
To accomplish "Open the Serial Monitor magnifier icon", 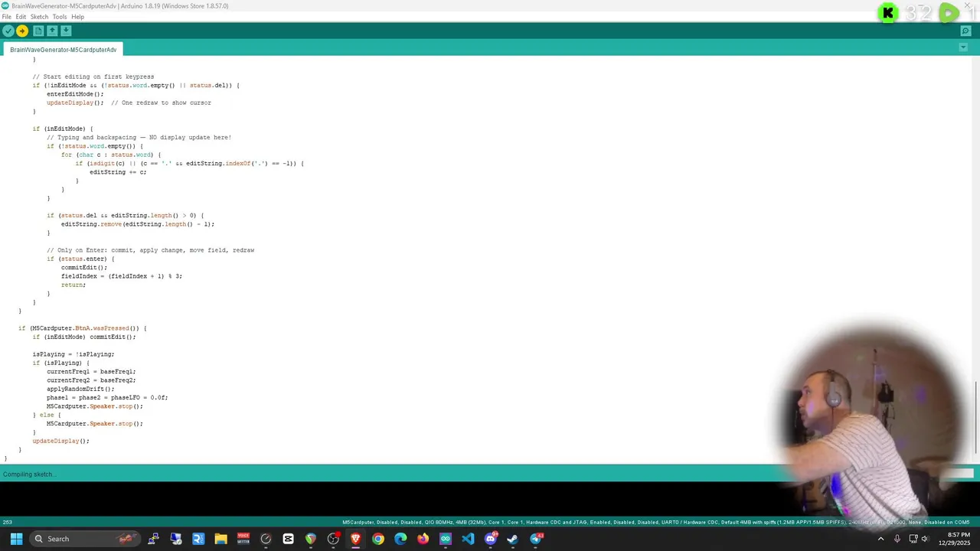I will (966, 31).
